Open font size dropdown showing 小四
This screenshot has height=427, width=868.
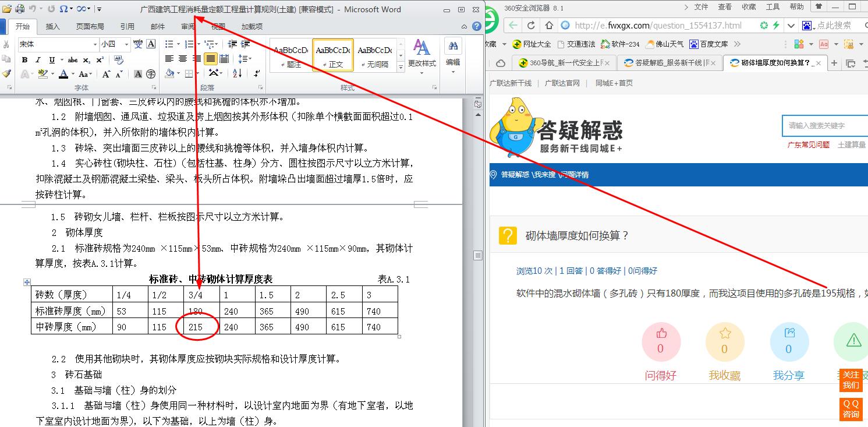pyautogui.click(x=126, y=44)
